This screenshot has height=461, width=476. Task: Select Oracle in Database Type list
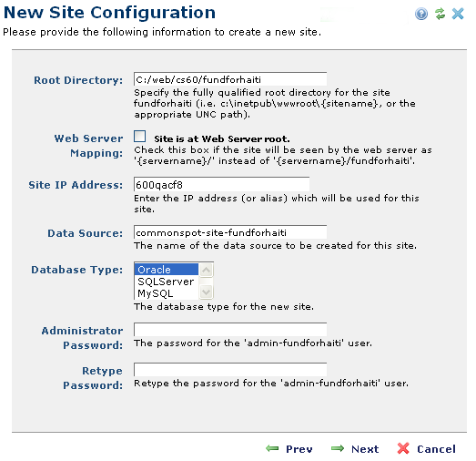point(166,270)
